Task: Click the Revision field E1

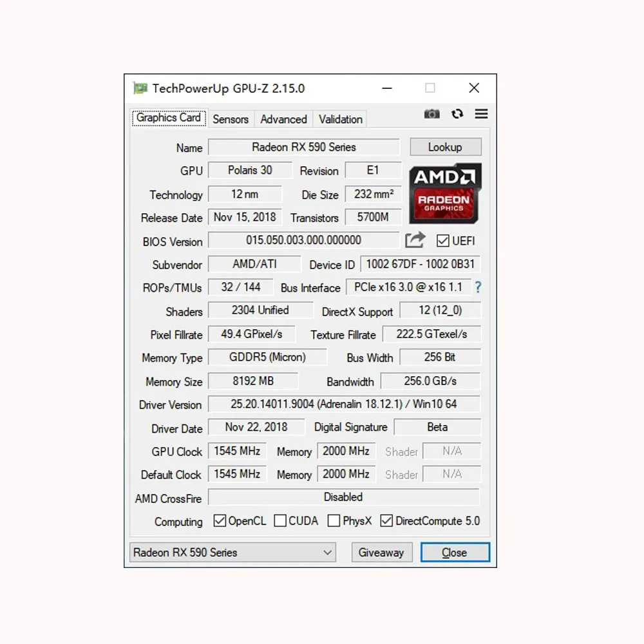Action: tap(373, 170)
